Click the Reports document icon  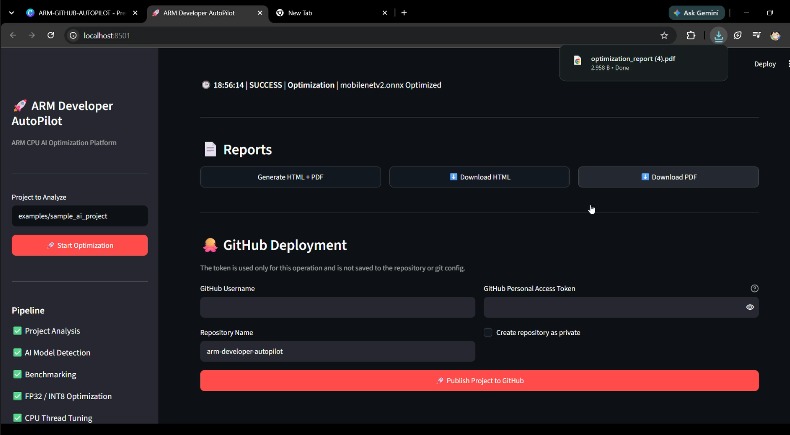click(x=210, y=149)
